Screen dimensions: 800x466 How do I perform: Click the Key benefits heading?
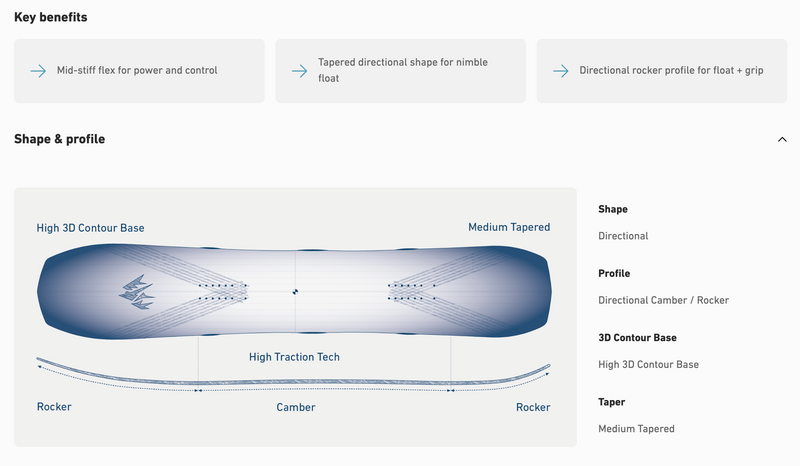click(50, 17)
